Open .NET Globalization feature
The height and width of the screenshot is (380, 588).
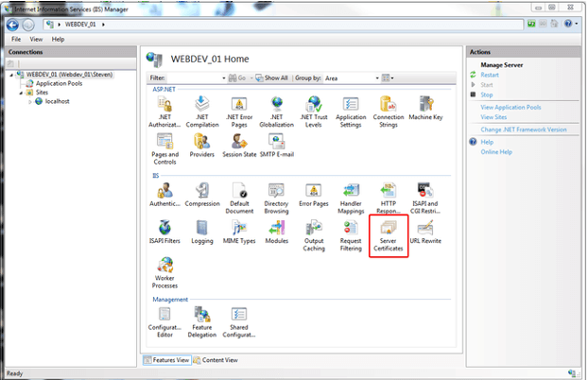277,112
